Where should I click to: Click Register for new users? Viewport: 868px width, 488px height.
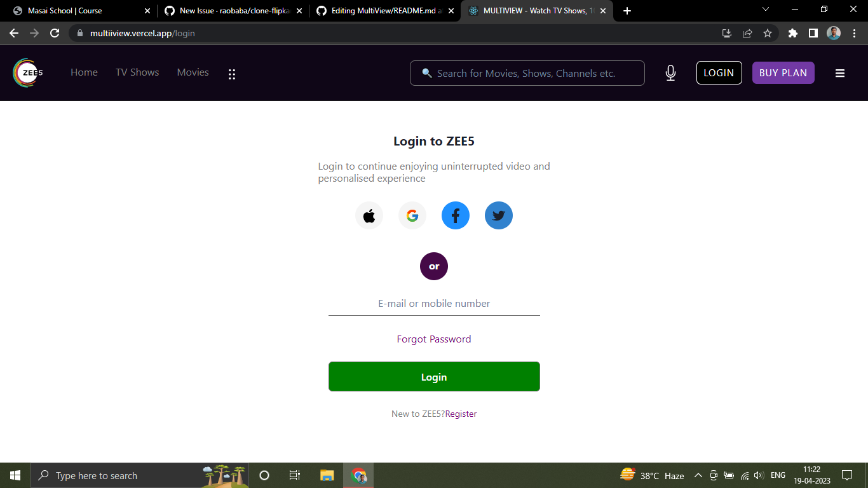(x=461, y=413)
